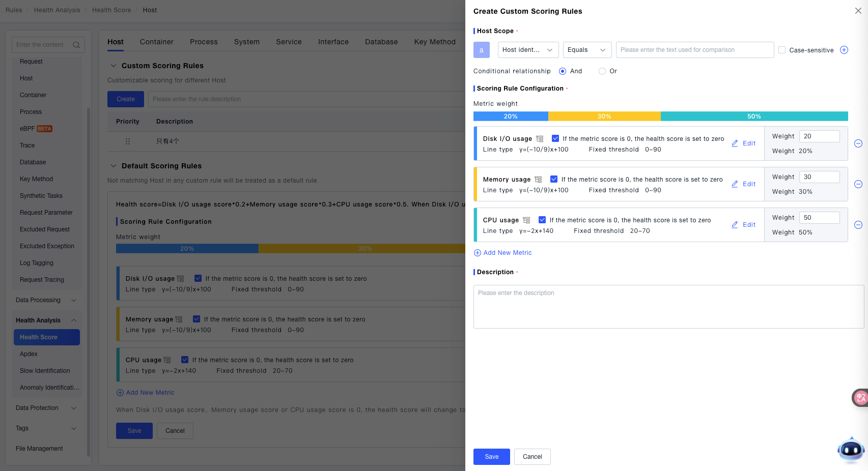Remove the Memory usage metric with minus icon

(x=858, y=184)
